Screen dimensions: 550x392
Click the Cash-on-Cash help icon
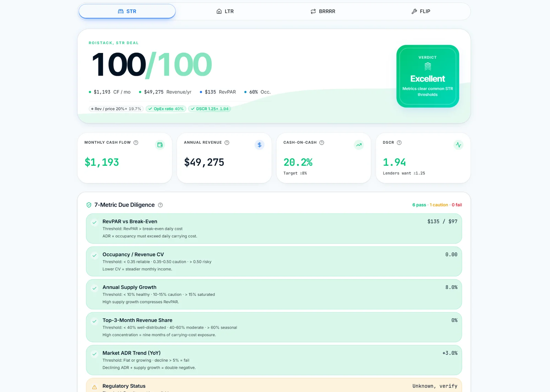pyautogui.click(x=322, y=143)
